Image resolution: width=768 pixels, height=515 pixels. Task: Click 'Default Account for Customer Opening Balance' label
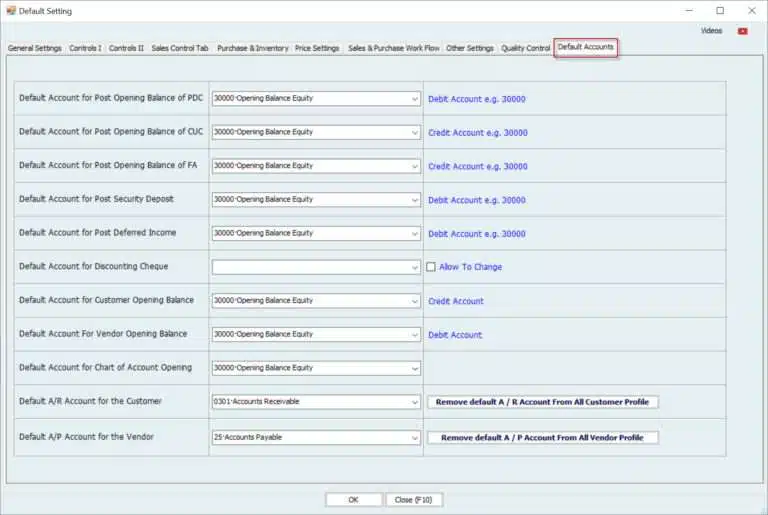(x=106, y=300)
